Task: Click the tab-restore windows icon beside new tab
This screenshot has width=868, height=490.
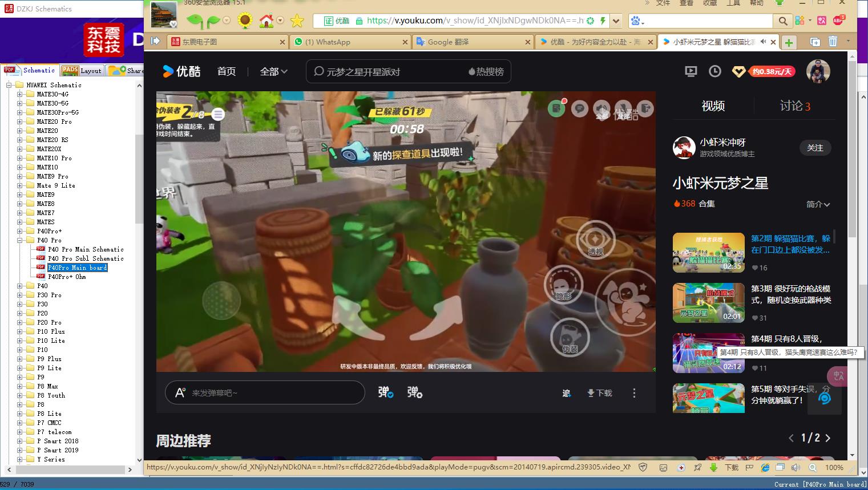Action: tap(815, 42)
